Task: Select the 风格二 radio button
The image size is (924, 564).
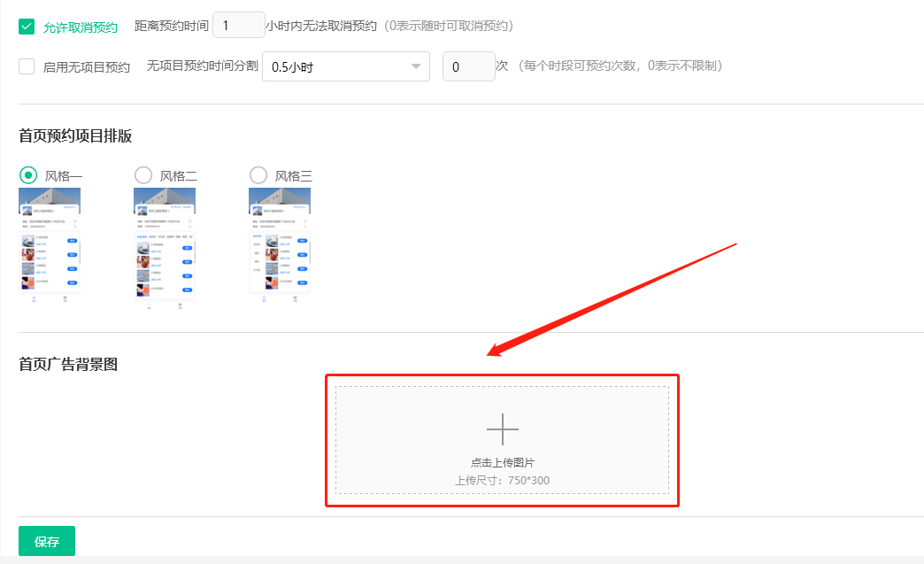Action: tap(143, 175)
